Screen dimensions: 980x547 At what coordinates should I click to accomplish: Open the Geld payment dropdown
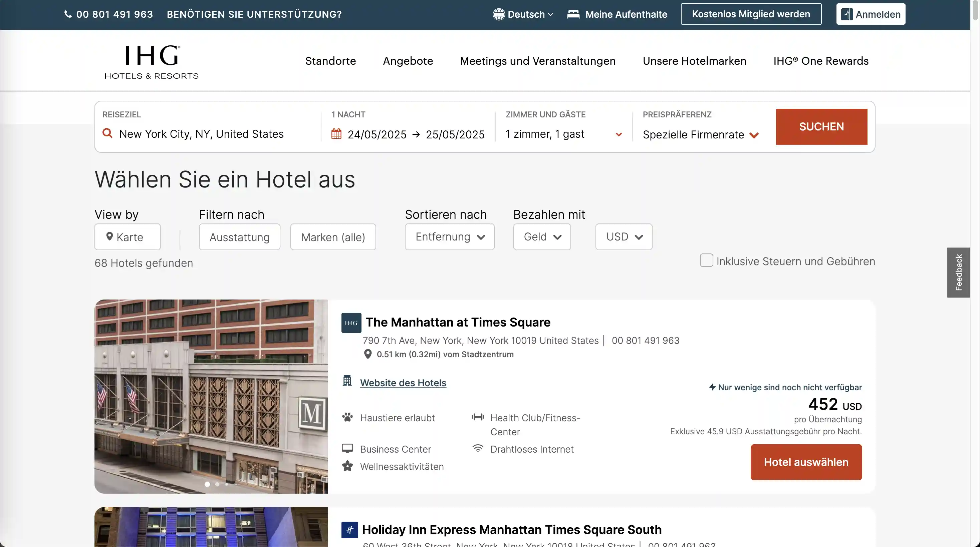(542, 237)
